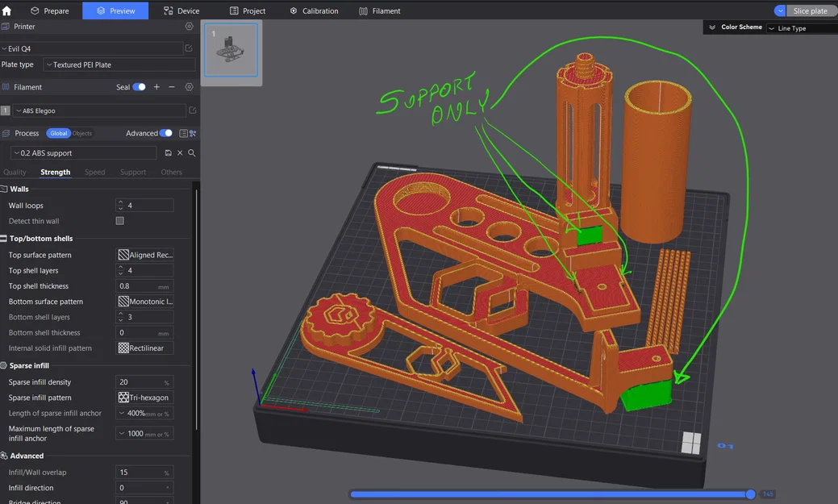This screenshot has width=838, height=504.
Task: Open the Evil Q4 printer dropdown
Action: [91, 48]
